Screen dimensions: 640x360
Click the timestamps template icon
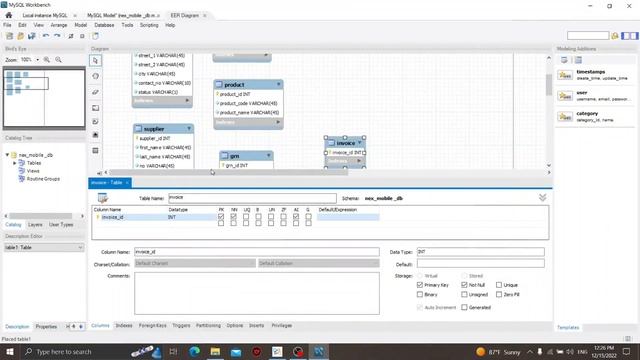(565, 75)
